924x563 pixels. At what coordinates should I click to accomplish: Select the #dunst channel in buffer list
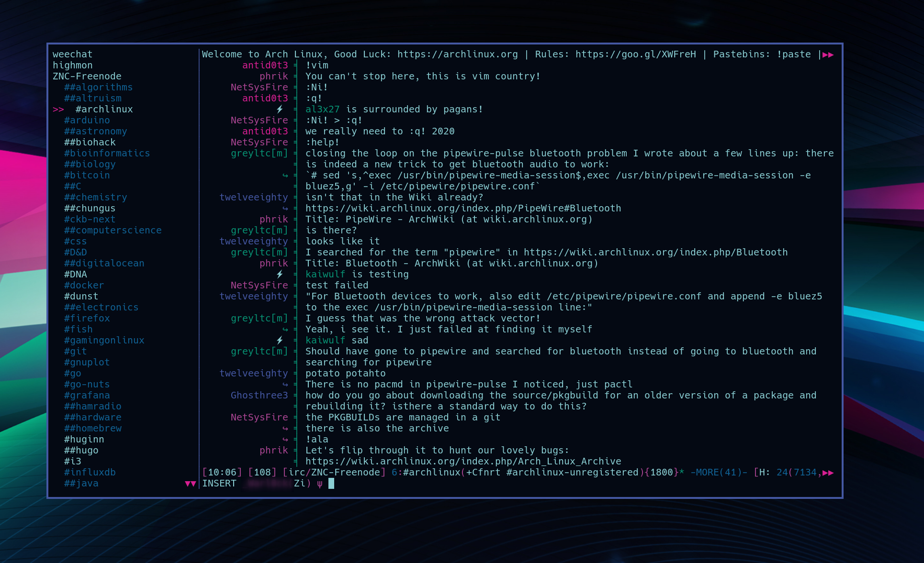[81, 297]
